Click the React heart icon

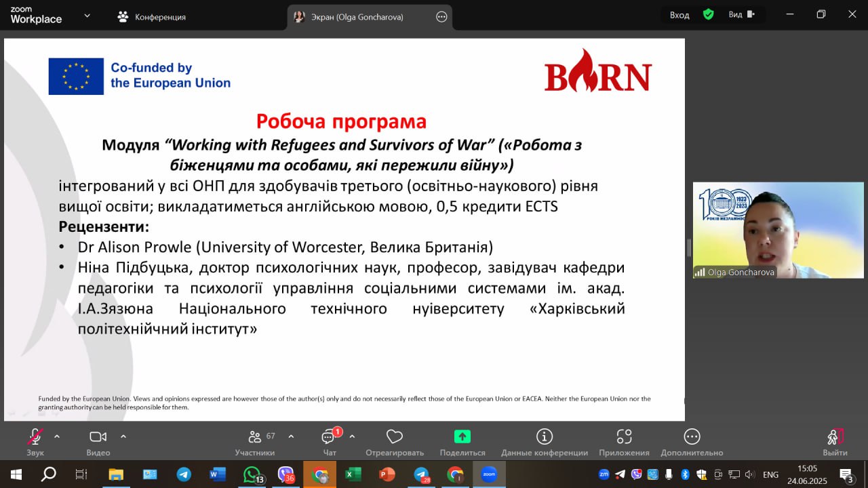point(394,441)
